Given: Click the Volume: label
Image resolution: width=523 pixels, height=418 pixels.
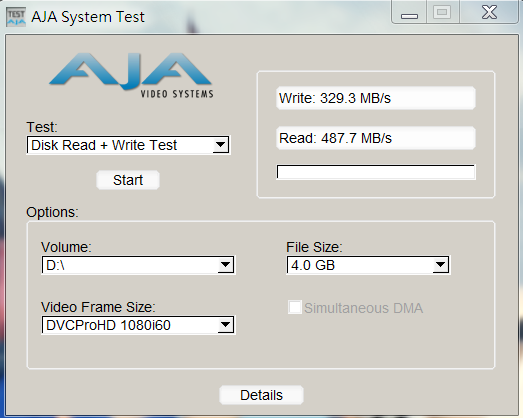Looking at the screenshot, I should click(66, 248).
